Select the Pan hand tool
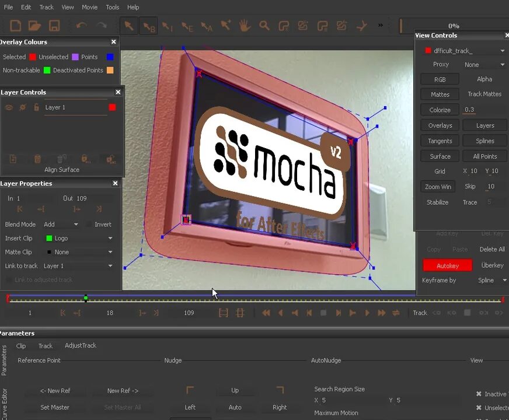 245,26
